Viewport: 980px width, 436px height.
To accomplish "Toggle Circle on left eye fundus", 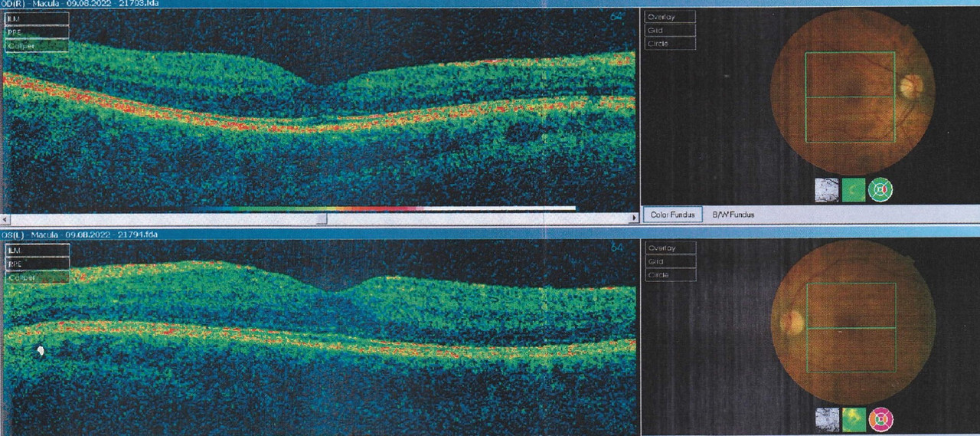I will [x=670, y=275].
